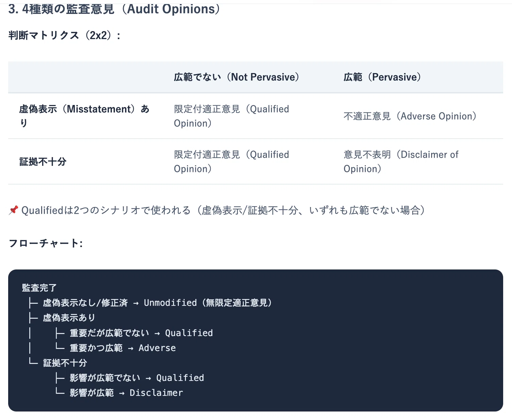
Task: Click the Qualified Opinion cell in the misstatement row
Action: (x=231, y=116)
